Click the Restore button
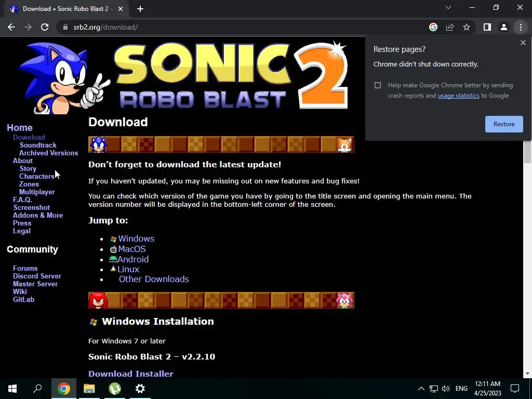The width and height of the screenshot is (532, 399). coord(504,124)
